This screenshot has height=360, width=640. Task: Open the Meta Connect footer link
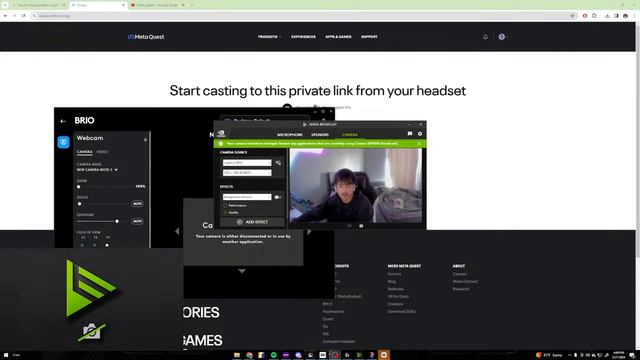465,282
